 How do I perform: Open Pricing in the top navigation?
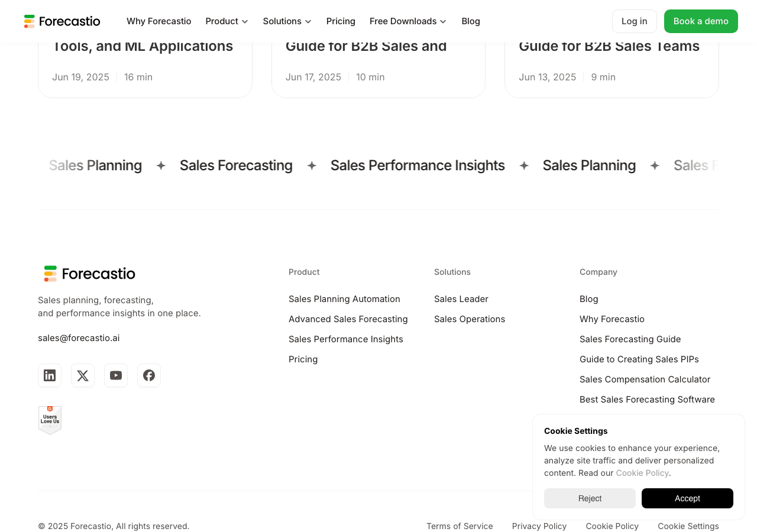pyautogui.click(x=341, y=21)
